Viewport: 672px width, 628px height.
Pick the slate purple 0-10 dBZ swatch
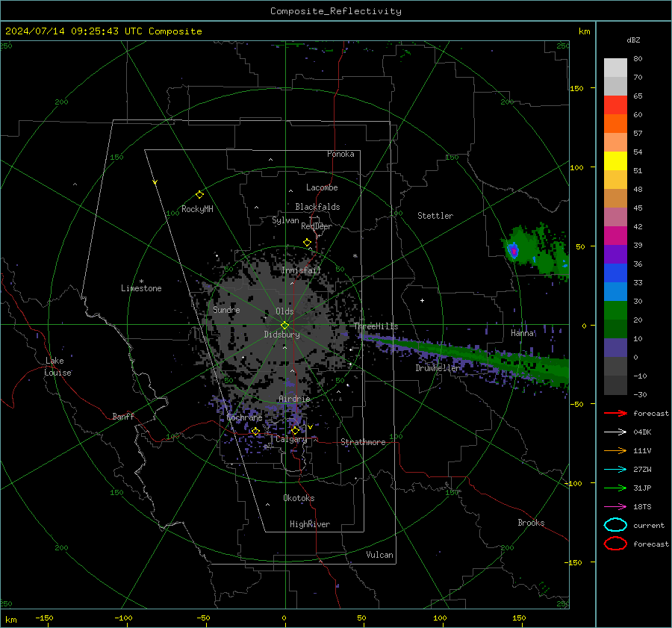(615, 348)
